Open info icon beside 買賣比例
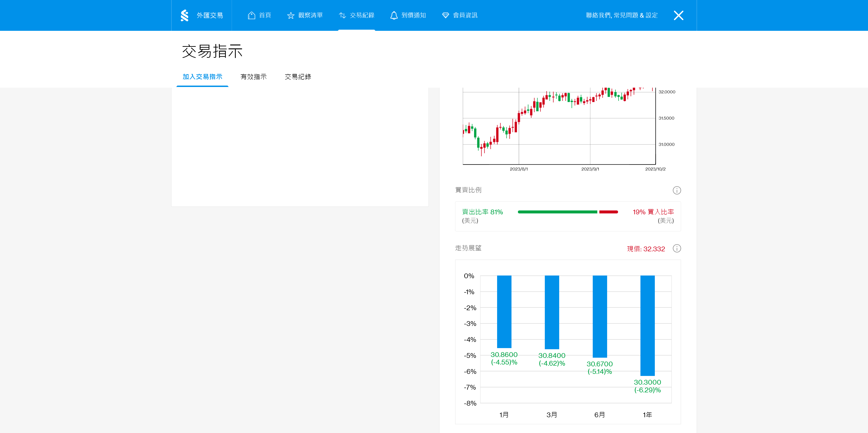 coord(677,190)
